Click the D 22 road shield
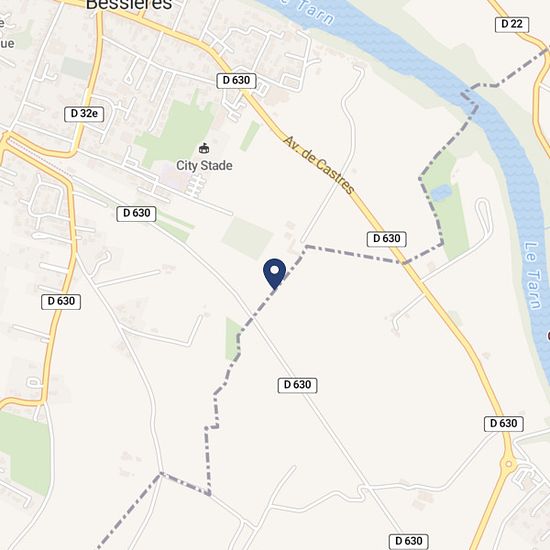Image resolution: width=550 pixels, height=550 pixels. [512, 24]
